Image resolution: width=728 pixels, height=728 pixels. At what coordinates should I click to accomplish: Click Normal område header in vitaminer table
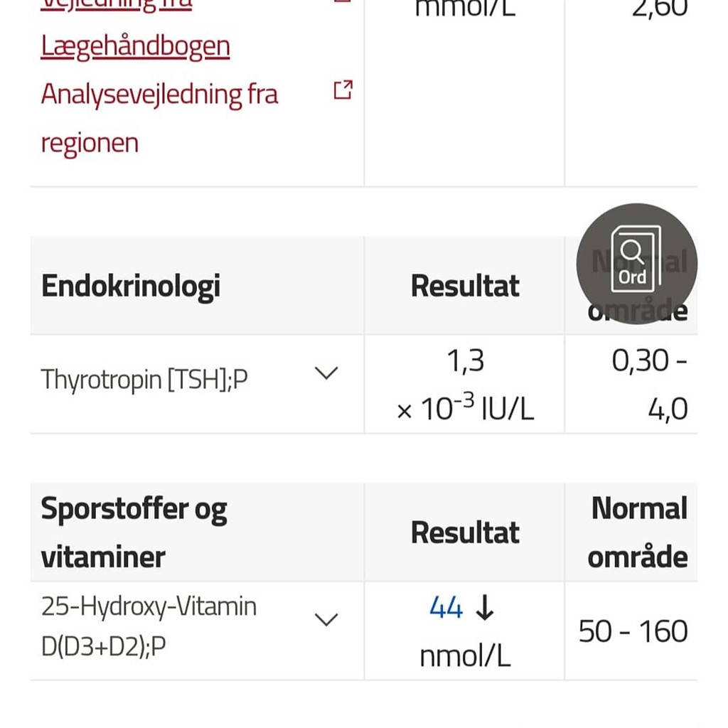638,532
